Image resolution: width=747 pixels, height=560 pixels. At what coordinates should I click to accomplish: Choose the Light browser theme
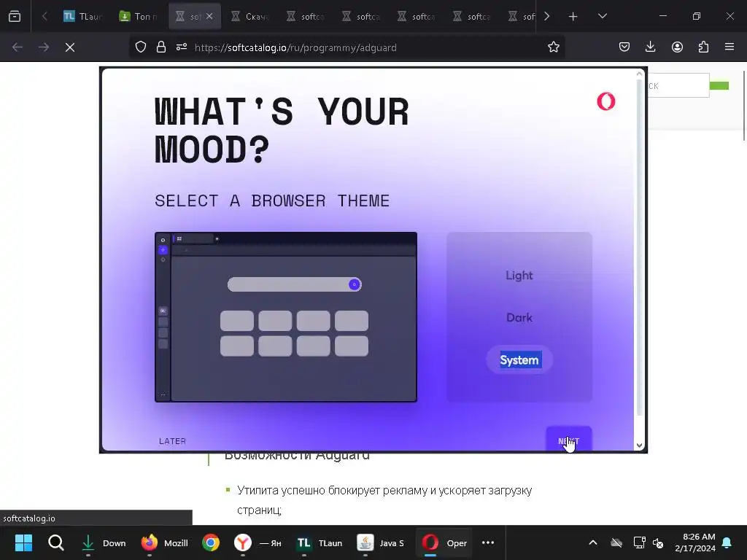pyautogui.click(x=519, y=275)
